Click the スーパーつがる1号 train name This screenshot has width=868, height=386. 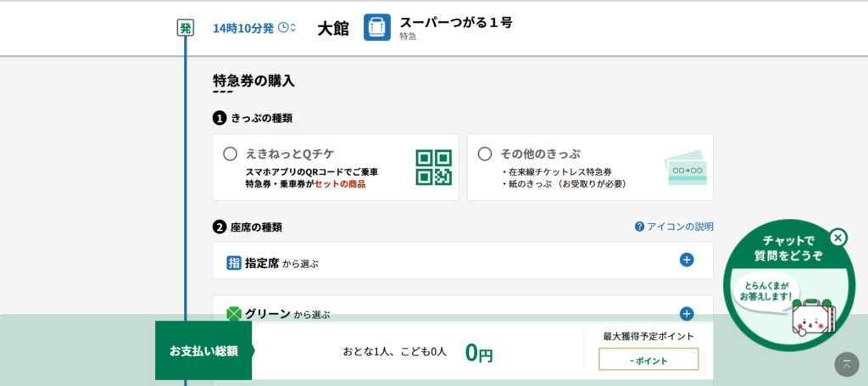click(455, 22)
